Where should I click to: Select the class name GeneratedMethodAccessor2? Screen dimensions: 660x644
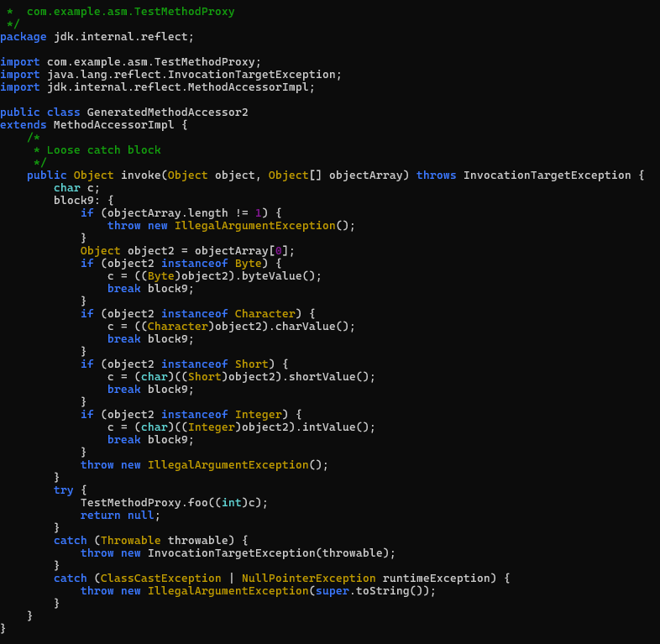[x=168, y=113]
